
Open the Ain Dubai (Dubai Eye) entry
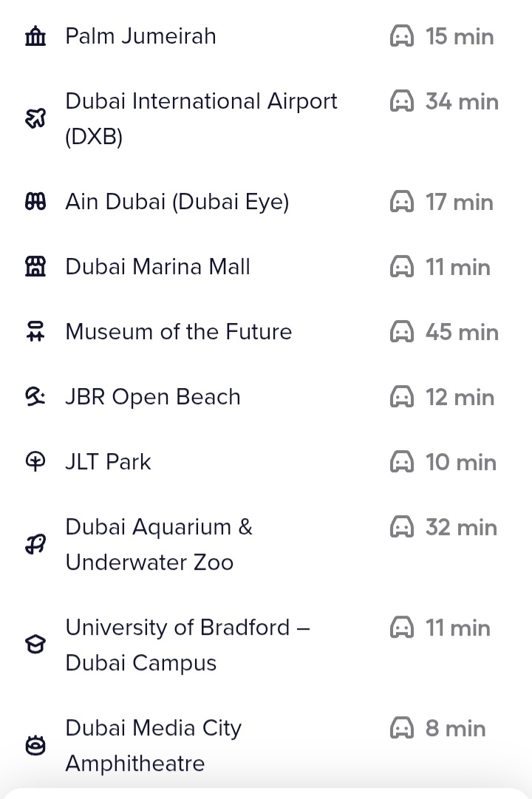pyautogui.click(x=177, y=202)
